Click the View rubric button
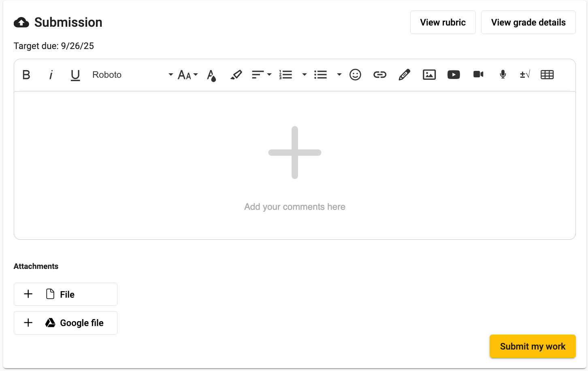Screen dimensions: 588x371 click(x=443, y=23)
